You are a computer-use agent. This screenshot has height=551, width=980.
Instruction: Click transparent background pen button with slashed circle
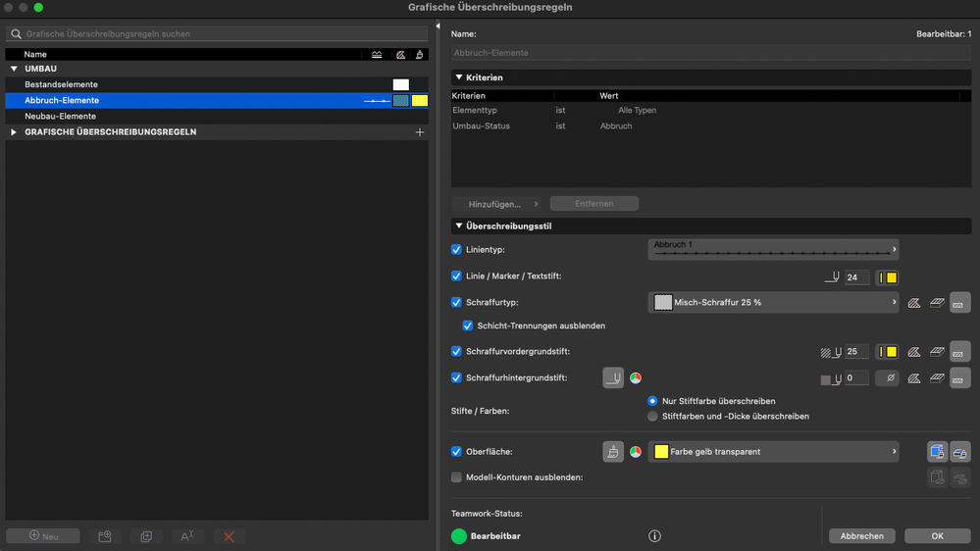click(888, 377)
